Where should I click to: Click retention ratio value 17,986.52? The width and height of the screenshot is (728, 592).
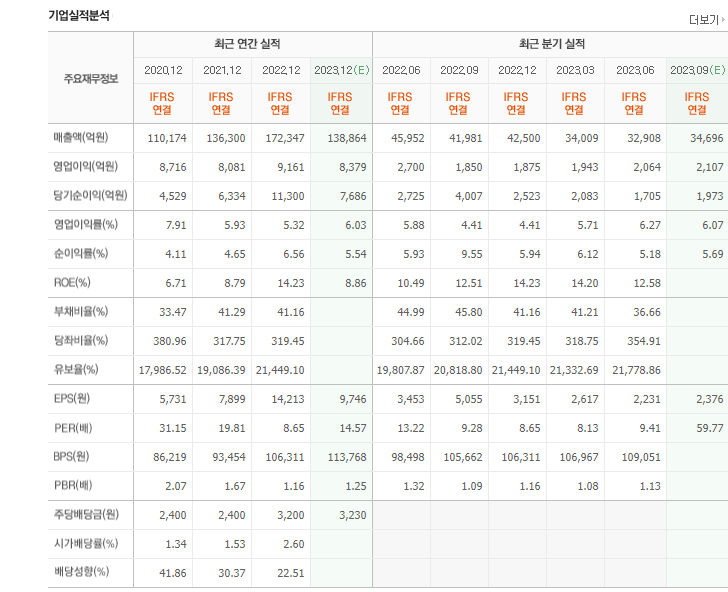point(162,370)
